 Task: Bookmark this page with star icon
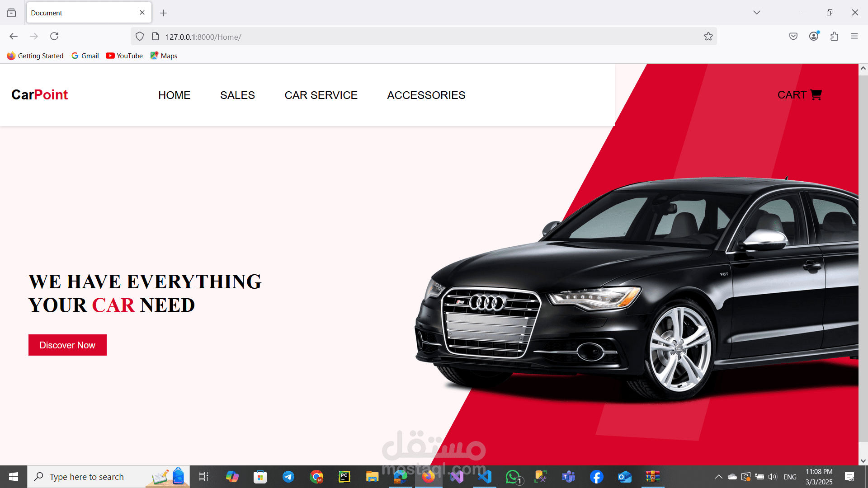tap(708, 37)
